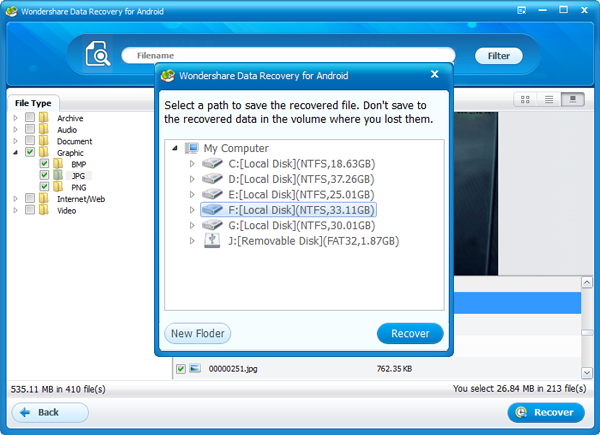Expand the Archive tree node
Image resolution: width=600 pixels, height=435 pixels.
click(x=16, y=118)
